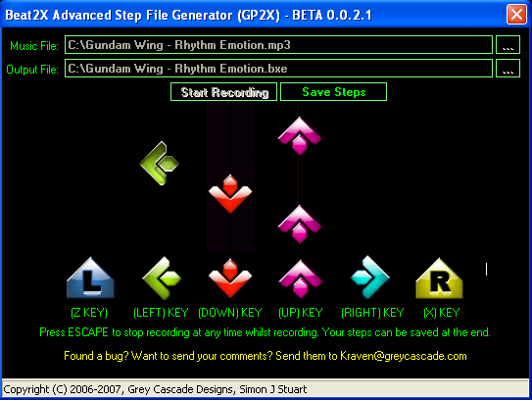Click the (LEFT) KEY label
Image resolution: width=532 pixels, height=400 pixels.
pyautogui.click(x=161, y=313)
